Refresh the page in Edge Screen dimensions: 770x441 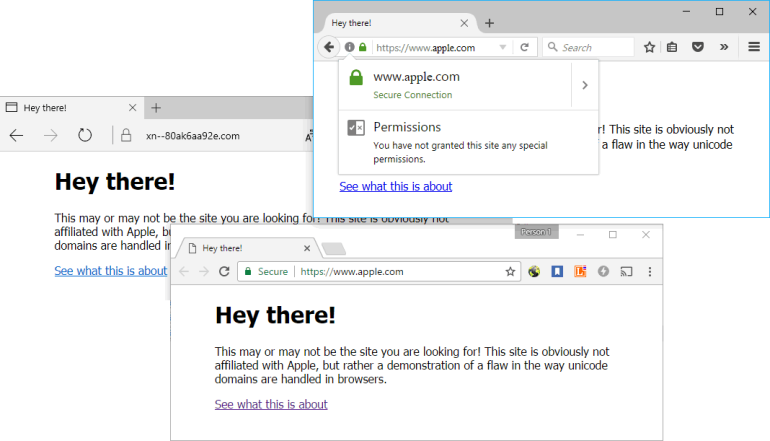click(x=85, y=136)
